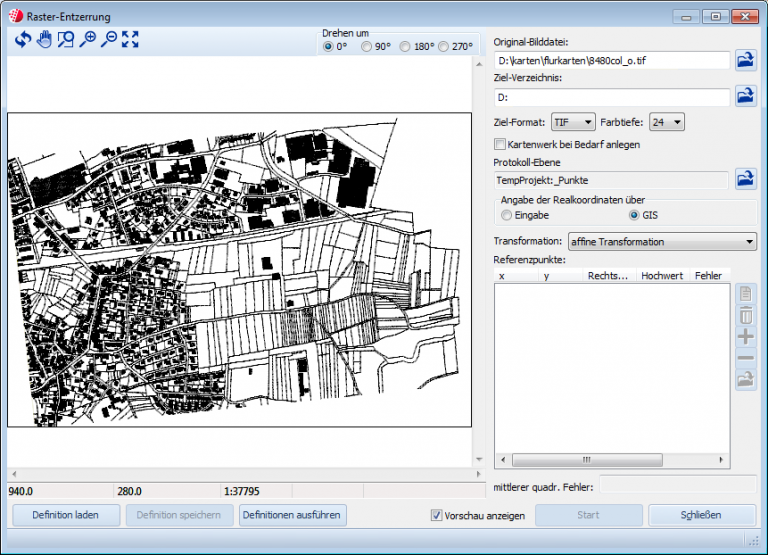The width and height of the screenshot is (768, 555).
Task: Maximize the Raster-Entzerrung window
Action: (x=716, y=17)
